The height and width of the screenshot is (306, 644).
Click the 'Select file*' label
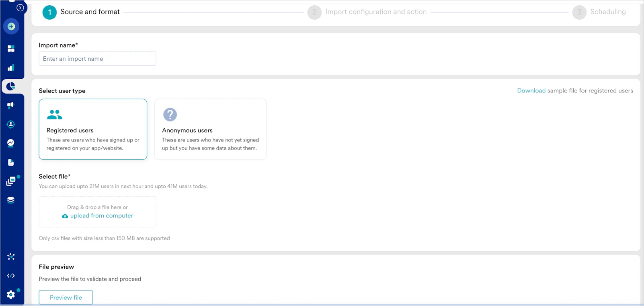[x=55, y=177]
